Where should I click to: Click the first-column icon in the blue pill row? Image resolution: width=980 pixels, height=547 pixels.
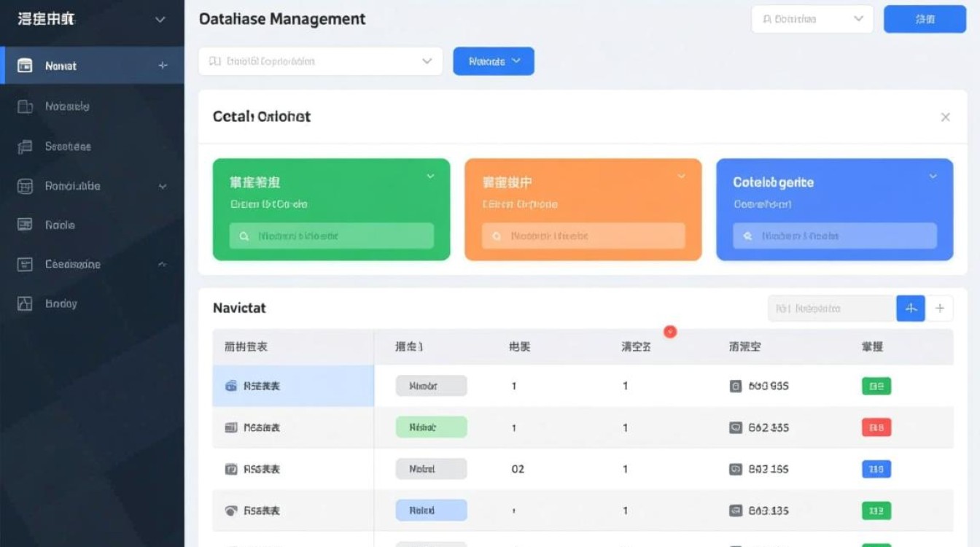pyautogui.click(x=231, y=511)
